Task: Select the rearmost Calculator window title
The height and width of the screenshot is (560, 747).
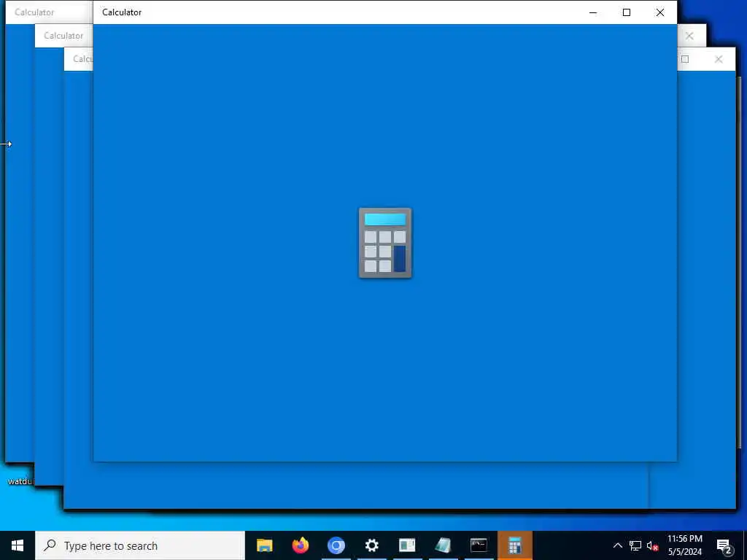Action: tap(34, 12)
